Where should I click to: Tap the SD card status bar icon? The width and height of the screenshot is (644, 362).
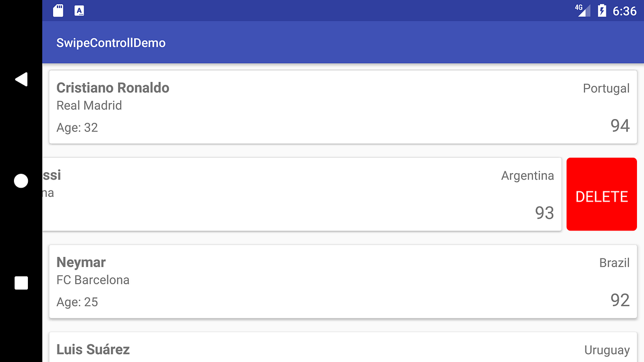tap(57, 10)
